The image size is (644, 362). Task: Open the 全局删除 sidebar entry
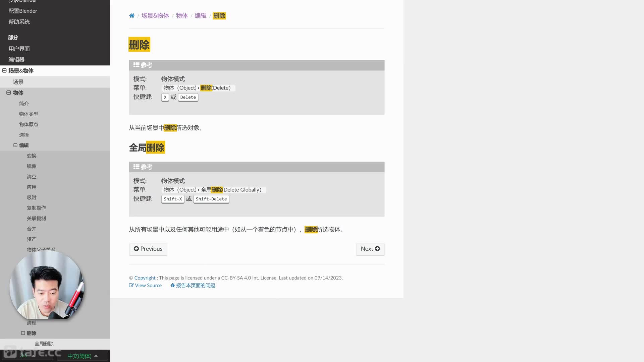coord(44,344)
